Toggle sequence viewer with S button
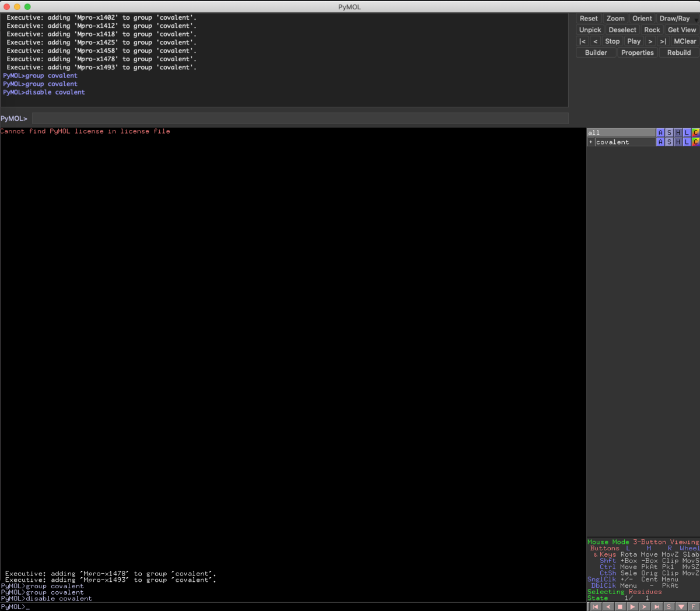 [x=669, y=607]
